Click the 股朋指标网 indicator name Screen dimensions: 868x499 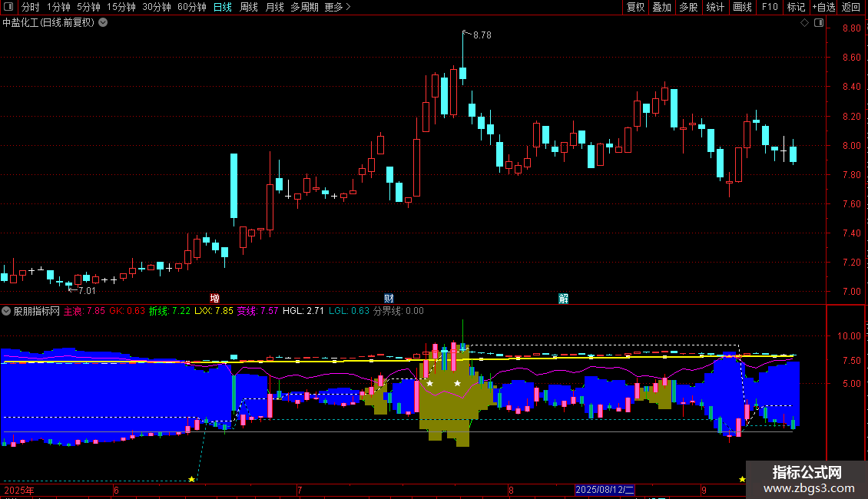tap(37, 311)
